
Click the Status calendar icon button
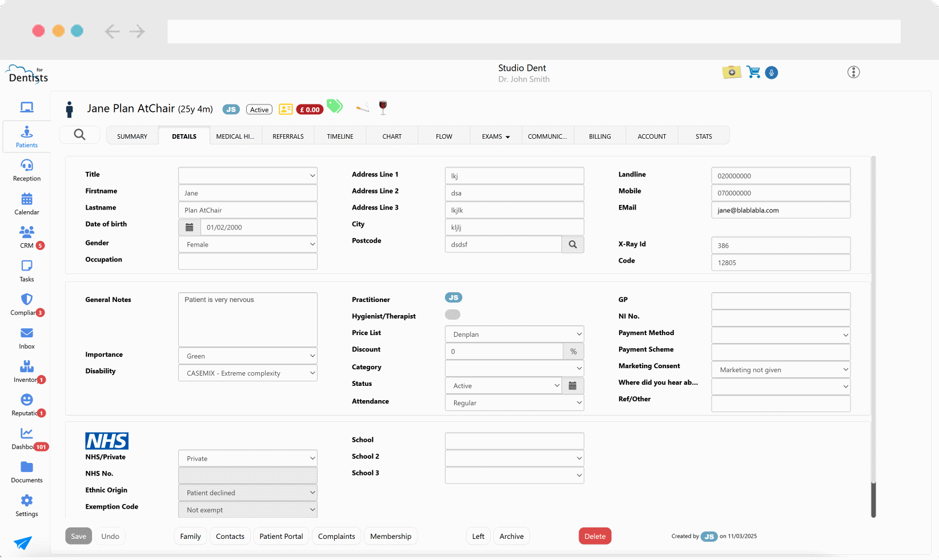pos(572,386)
